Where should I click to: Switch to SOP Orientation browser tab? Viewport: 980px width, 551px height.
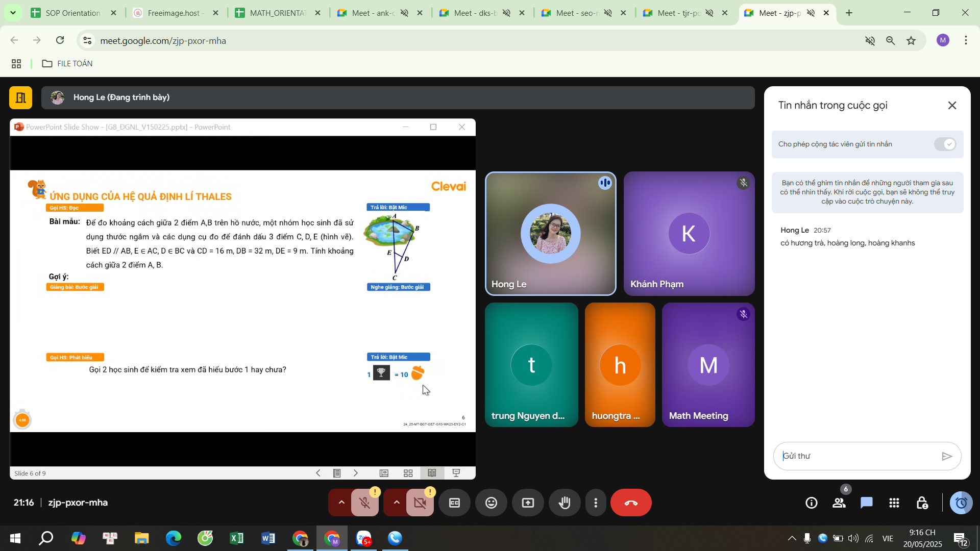[72, 13]
